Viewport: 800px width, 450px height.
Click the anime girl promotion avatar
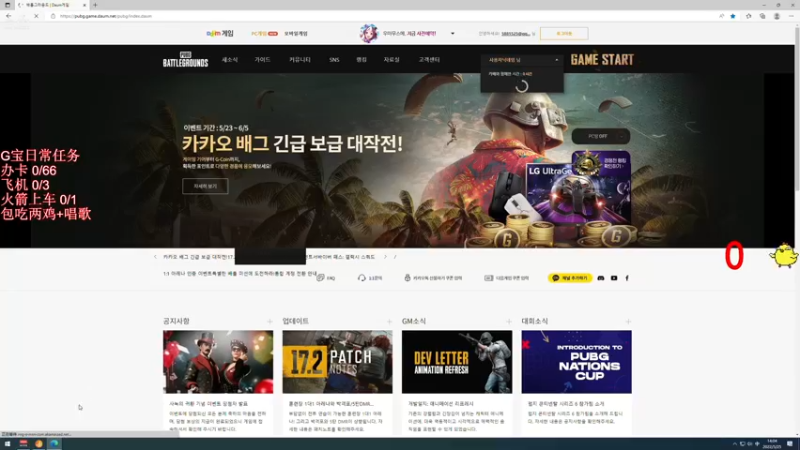click(368, 33)
